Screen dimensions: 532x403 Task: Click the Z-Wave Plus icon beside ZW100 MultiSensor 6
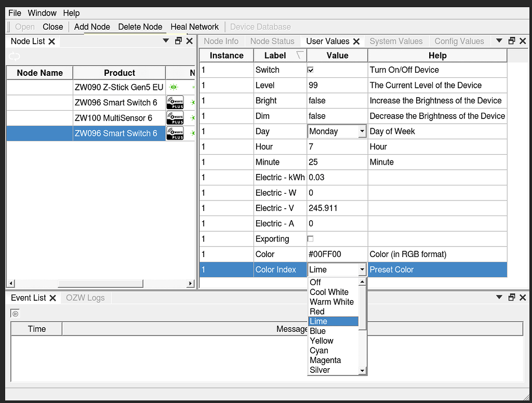[175, 117]
